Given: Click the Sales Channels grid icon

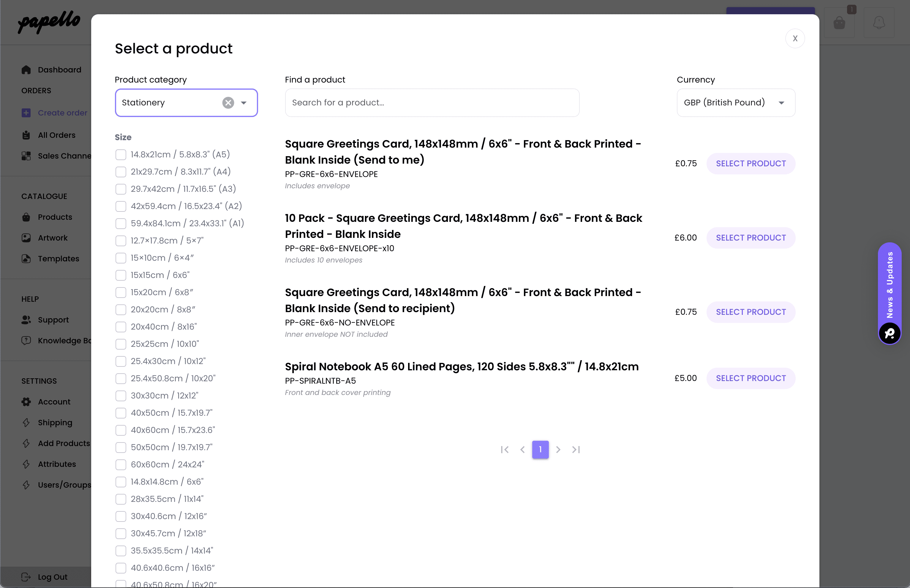Looking at the screenshot, I should 26,156.
